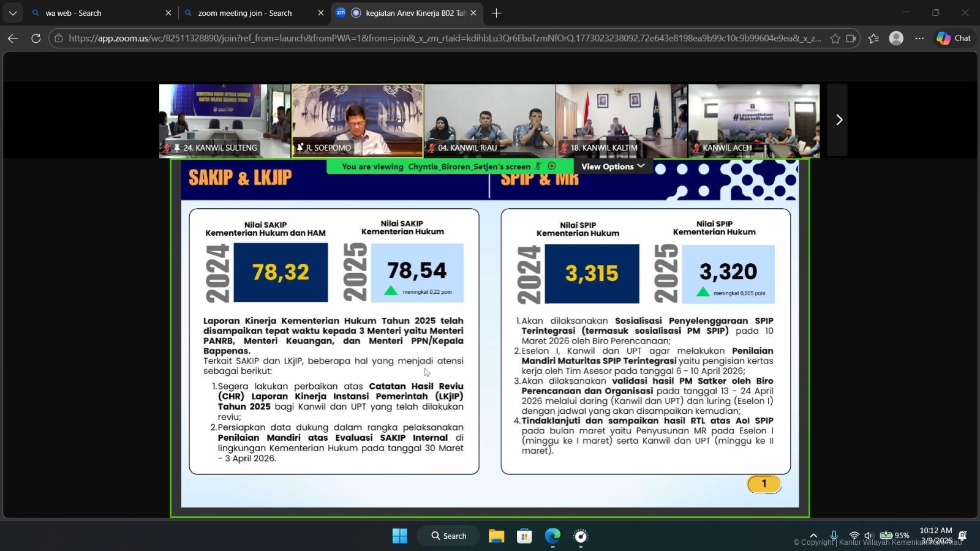Open Microsoft Store from the taskbar
The image size is (980, 551).
click(x=524, y=536)
